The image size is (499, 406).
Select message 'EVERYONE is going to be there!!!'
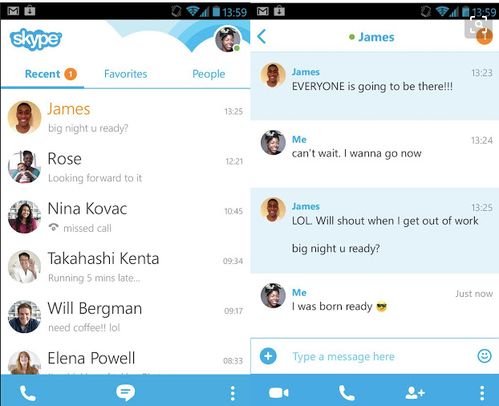click(372, 87)
